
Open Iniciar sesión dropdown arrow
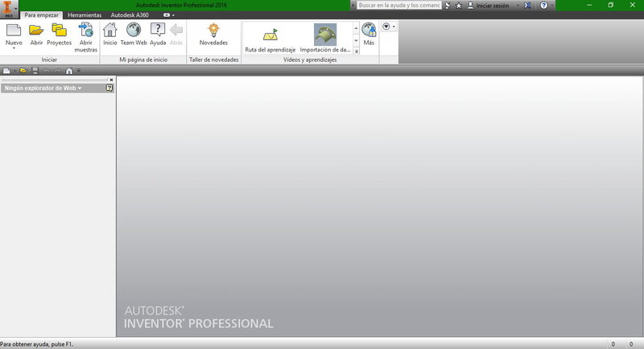coord(518,6)
